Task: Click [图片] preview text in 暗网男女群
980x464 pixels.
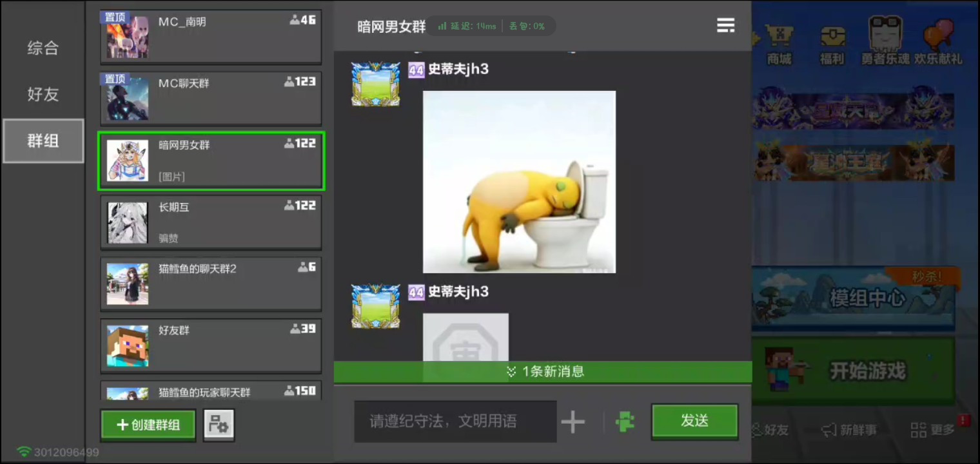Action: pos(171,177)
